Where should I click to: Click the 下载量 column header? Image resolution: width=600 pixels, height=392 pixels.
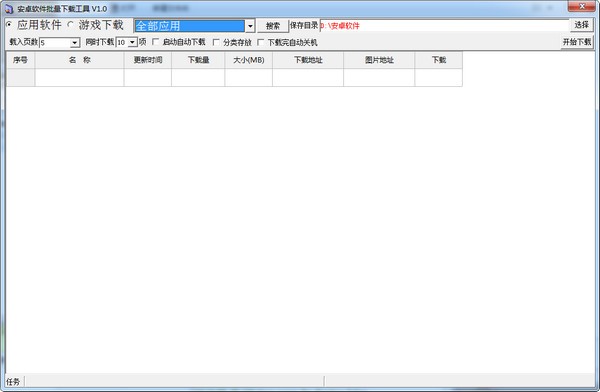click(x=198, y=60)
